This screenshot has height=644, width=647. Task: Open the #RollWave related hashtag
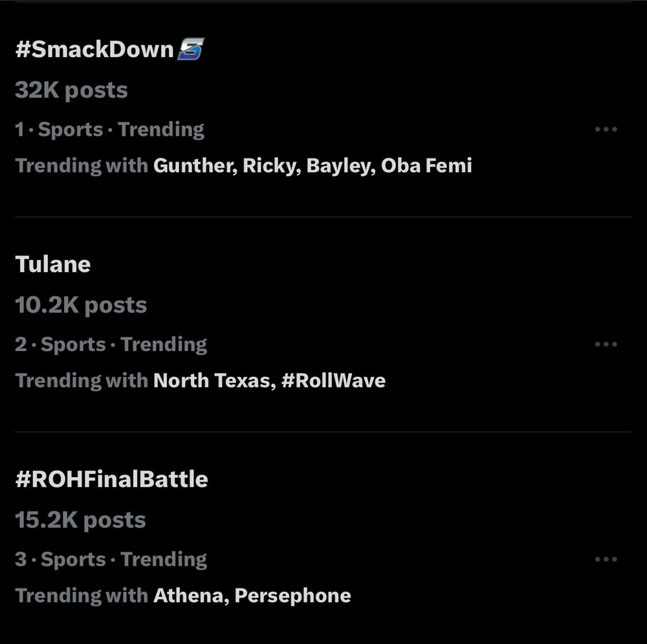point(333,380)
